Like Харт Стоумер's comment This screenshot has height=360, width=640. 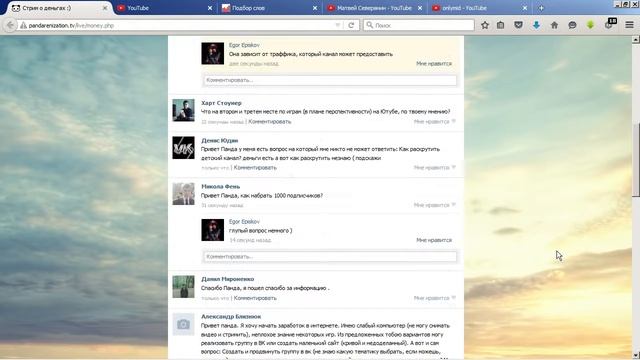point(435,122)
